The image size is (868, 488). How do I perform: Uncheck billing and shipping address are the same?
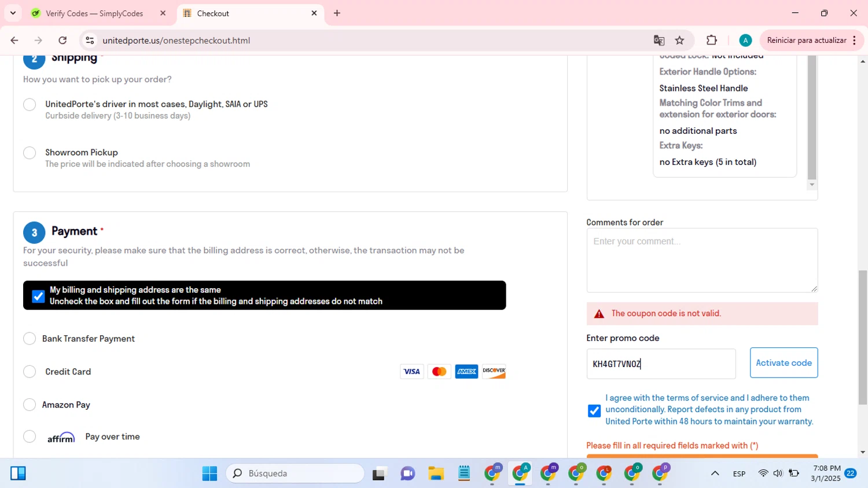[x=38, y=296]
